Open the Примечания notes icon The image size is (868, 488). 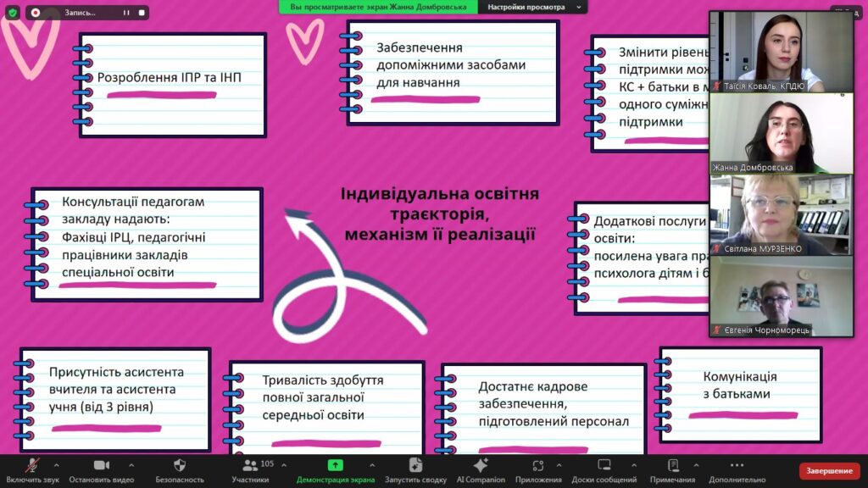click(x=673, y=466)
